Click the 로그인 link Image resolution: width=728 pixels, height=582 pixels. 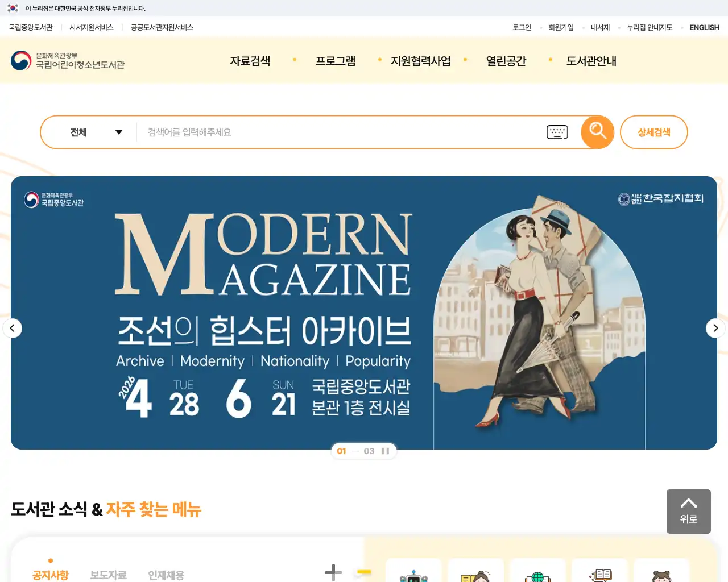522,27
